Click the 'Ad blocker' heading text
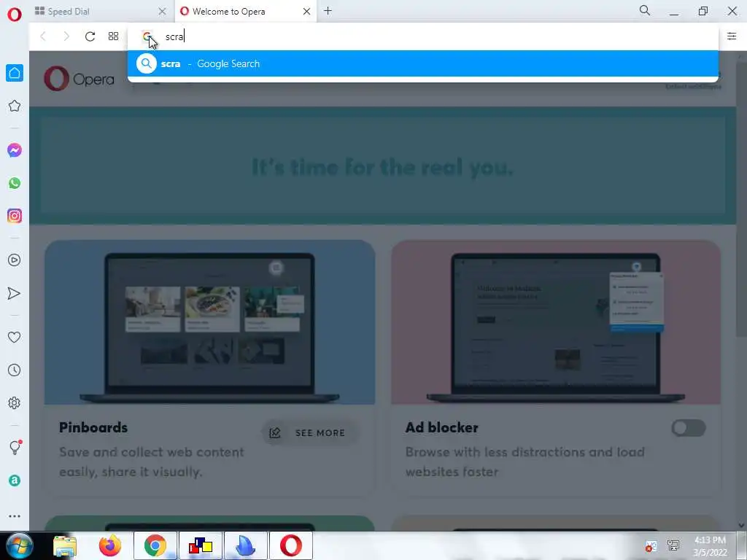Image resolution: width=747 pixels, height=560 pixels. [x=441, y=427]
